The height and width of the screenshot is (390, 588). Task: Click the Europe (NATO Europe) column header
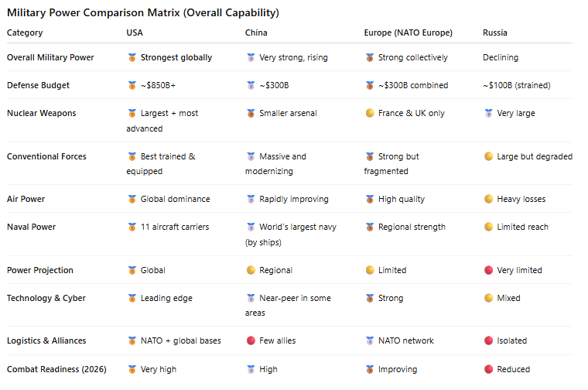pyautogui.click(x=408, y=32)
